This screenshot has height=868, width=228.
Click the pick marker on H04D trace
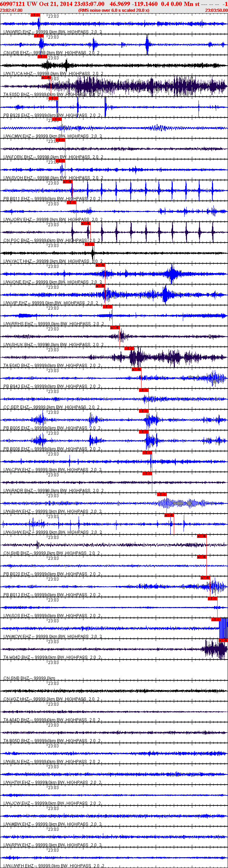(x=223, y=640)
